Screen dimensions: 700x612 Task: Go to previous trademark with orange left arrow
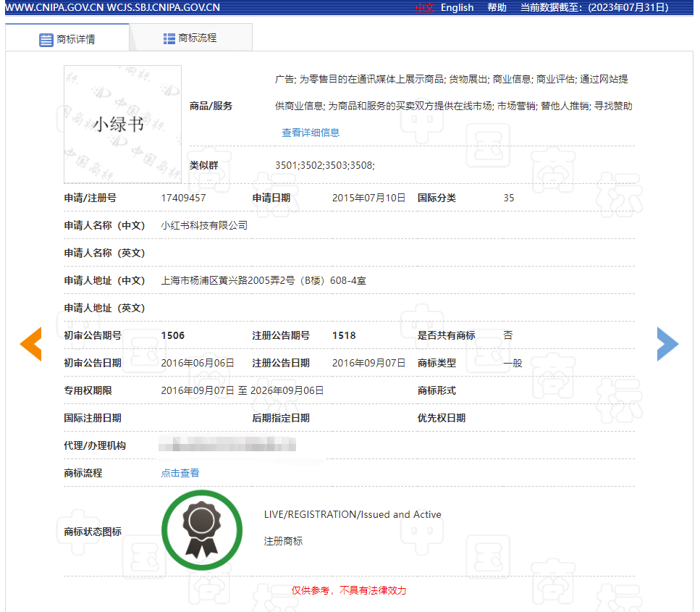(31, 344)
